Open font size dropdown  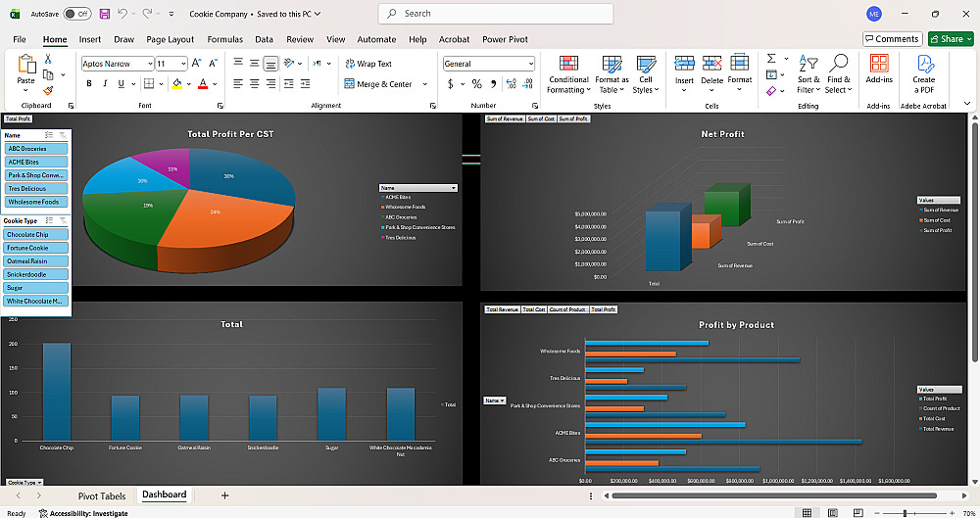tap(184, 64)
